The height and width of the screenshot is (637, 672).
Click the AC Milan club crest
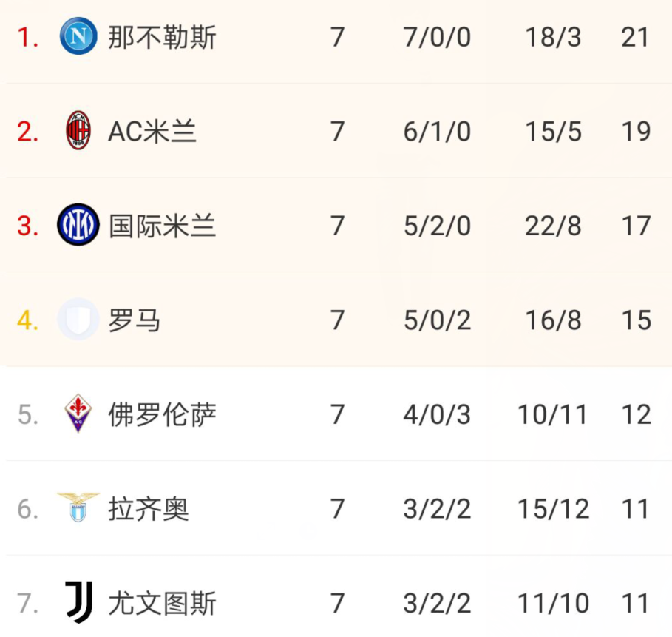[x=78, y=130]
